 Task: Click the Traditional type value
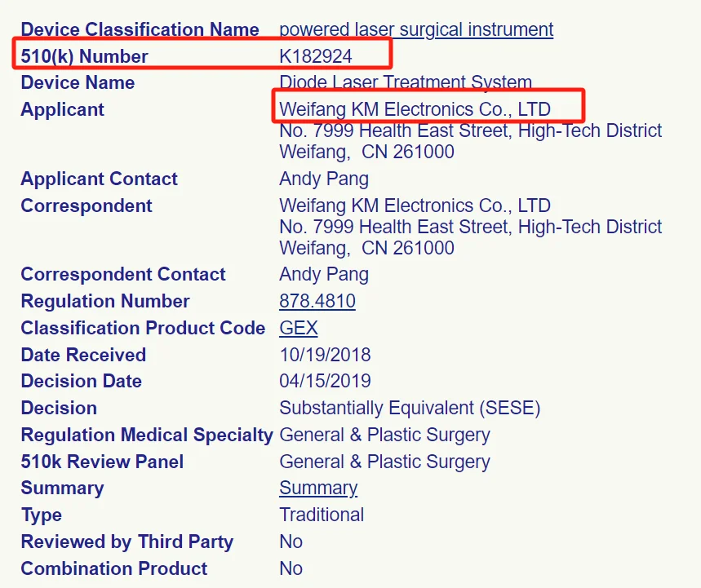tap(322, 515)
